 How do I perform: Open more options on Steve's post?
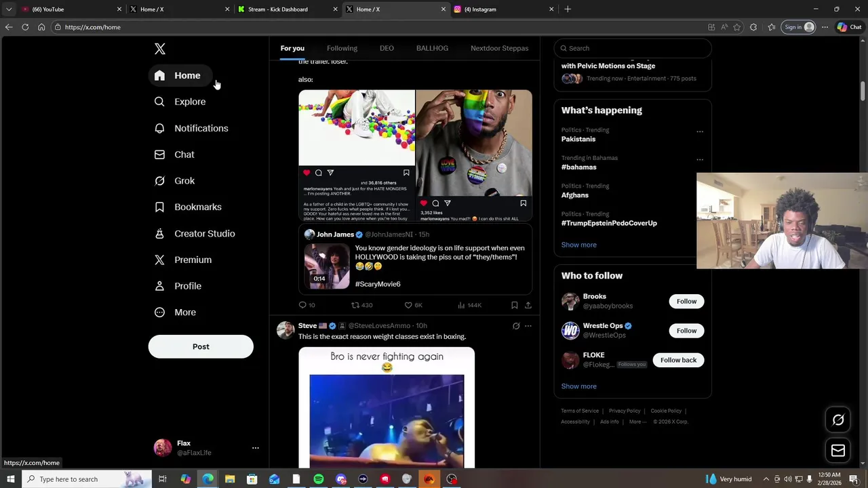(528, 326)
